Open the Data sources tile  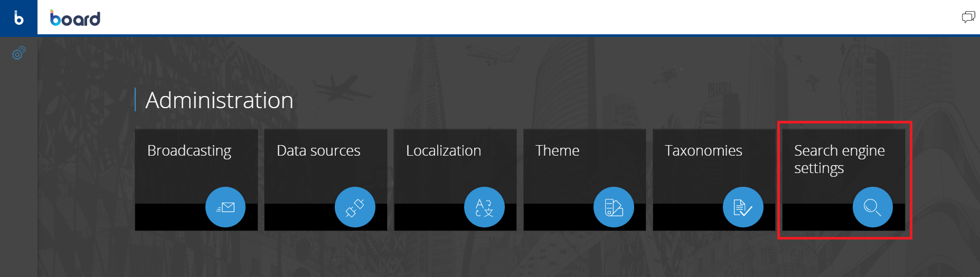click(x=326, y=180)
